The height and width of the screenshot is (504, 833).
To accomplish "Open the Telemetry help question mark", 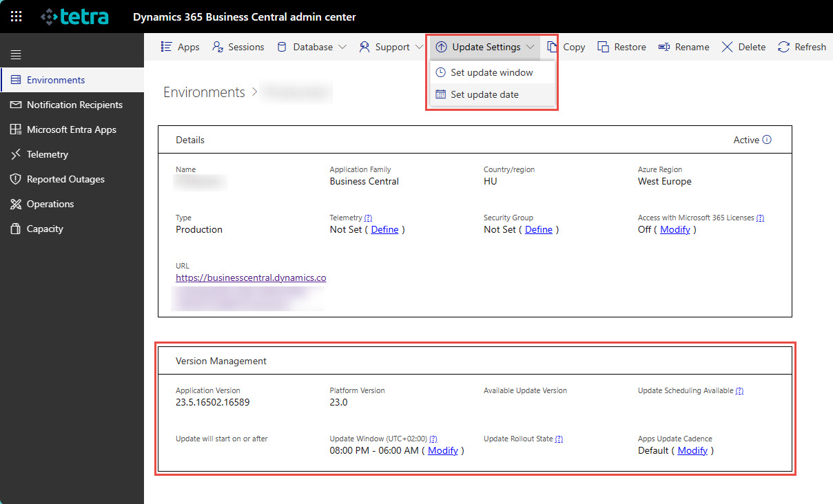I will (x=368, y=217).
